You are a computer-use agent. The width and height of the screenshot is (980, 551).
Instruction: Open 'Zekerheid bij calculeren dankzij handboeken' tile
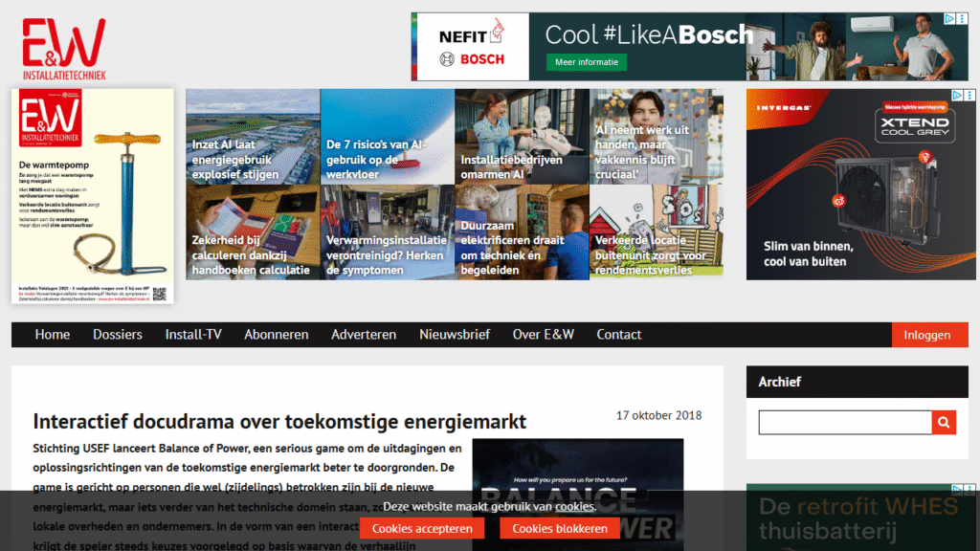(x=253, y=232)
